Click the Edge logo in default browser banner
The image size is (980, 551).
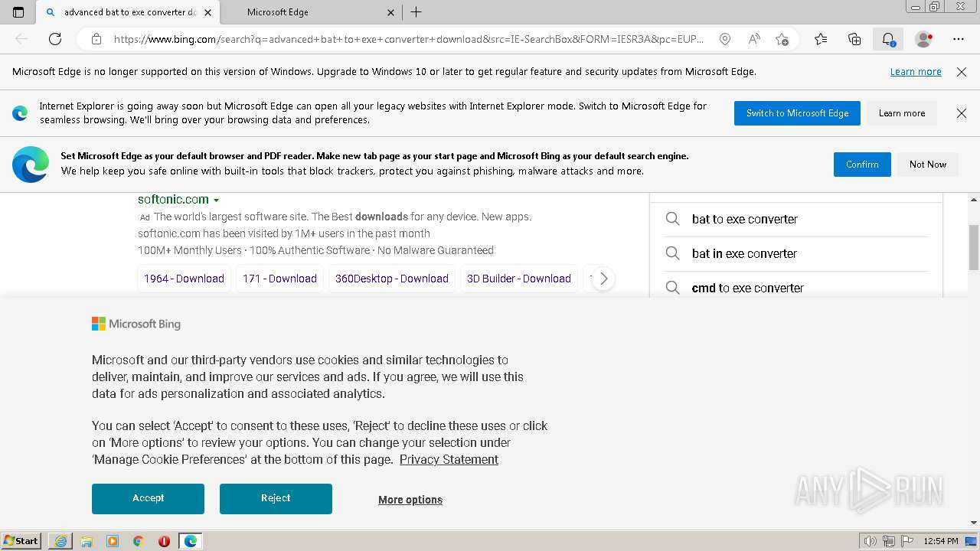31,165
